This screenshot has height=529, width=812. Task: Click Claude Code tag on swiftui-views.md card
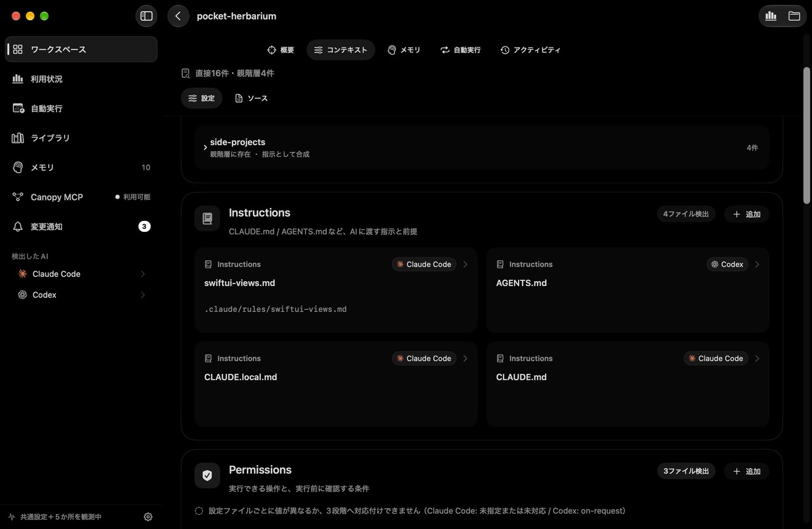(x=424, y=264)
